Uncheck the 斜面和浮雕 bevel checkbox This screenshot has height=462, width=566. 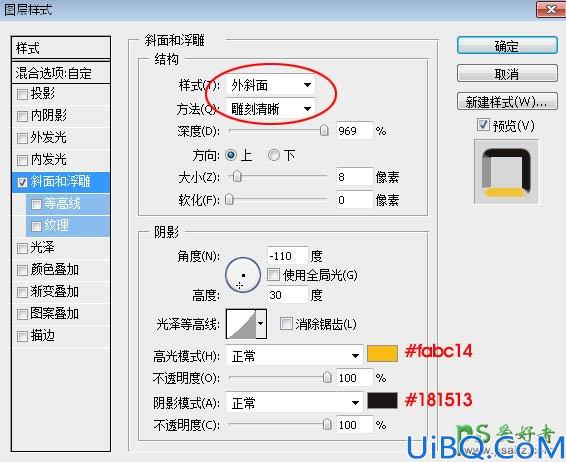tap(22, 182)
